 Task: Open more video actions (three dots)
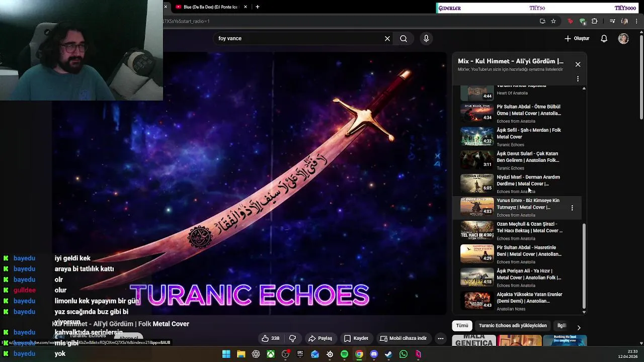440,338
